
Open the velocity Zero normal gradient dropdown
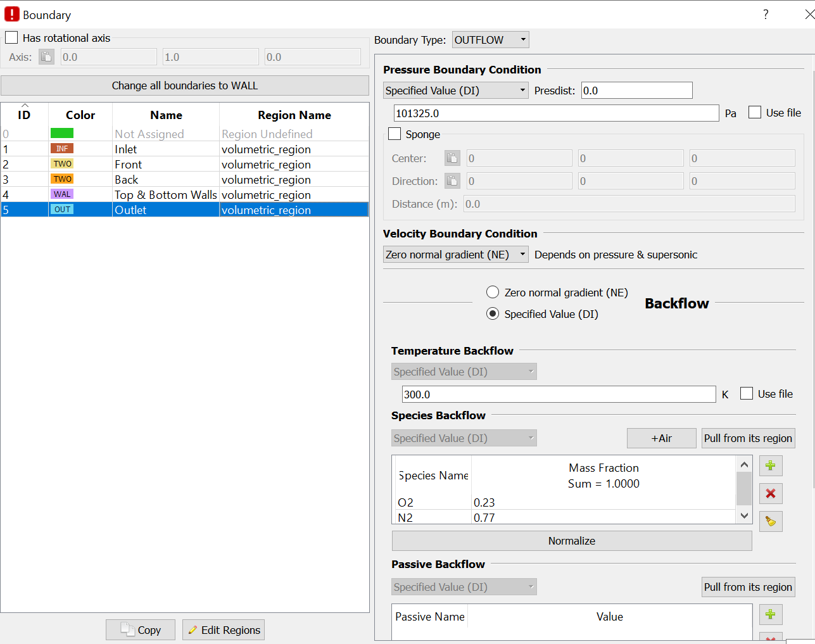click(x=456, y=255)
